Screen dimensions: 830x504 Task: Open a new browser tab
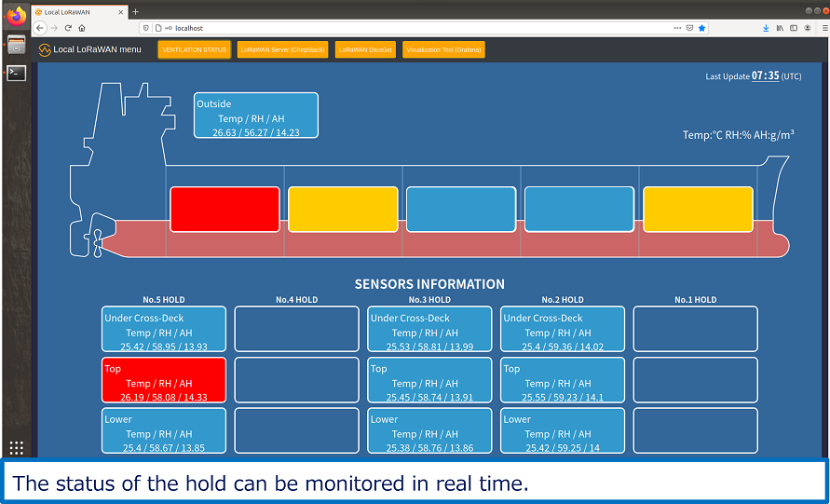click(x=135, y=11)
